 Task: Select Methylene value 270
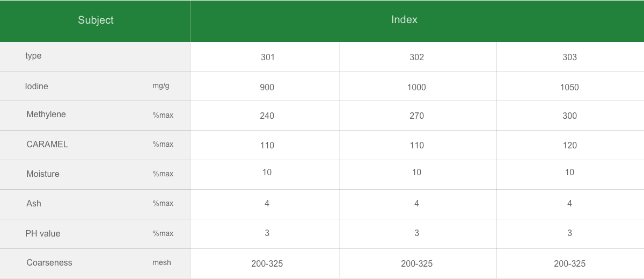pyautogui.click(x=416, y=116)
